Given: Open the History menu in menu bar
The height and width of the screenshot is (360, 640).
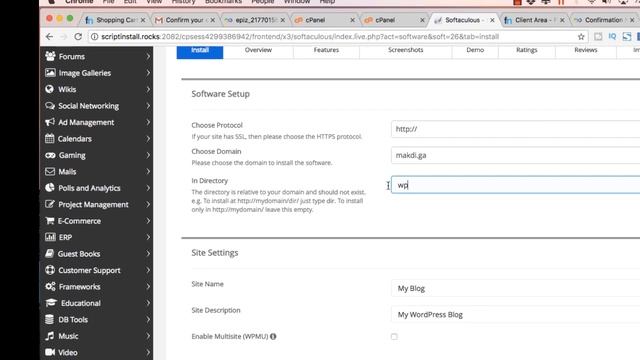Looking at the screenshot, I should pos(183,2).
